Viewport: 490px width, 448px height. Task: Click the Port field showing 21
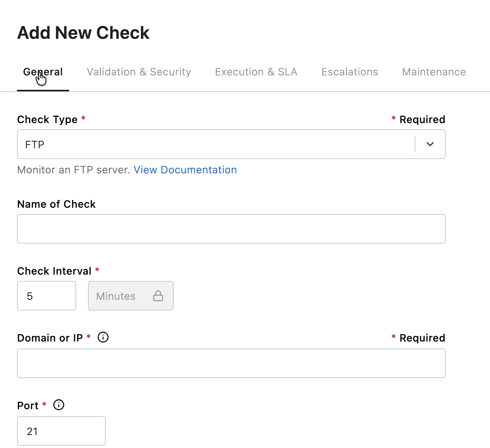61,431
